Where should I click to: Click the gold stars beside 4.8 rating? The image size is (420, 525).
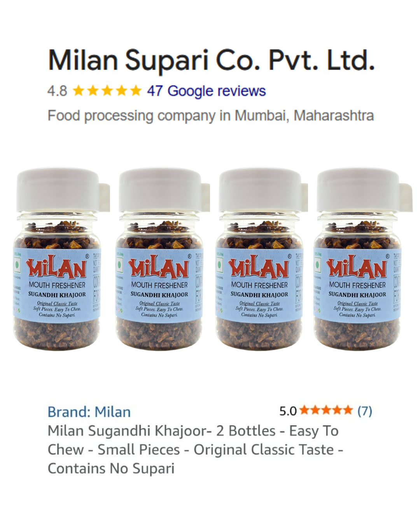pos(107,91)
